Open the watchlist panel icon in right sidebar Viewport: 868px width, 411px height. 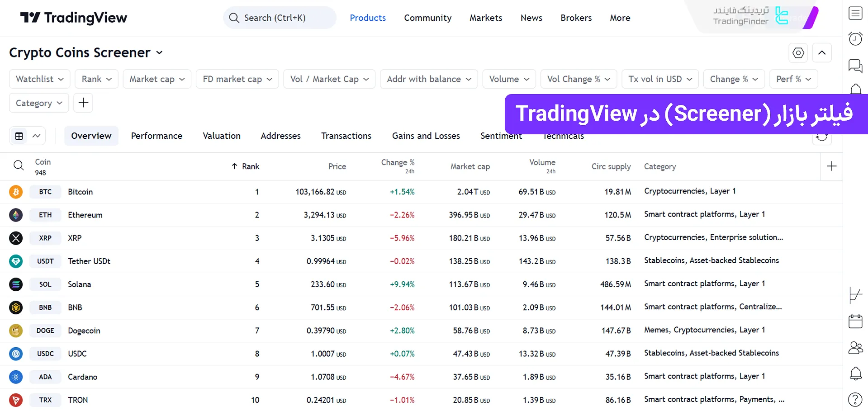[x=855, y=14]
